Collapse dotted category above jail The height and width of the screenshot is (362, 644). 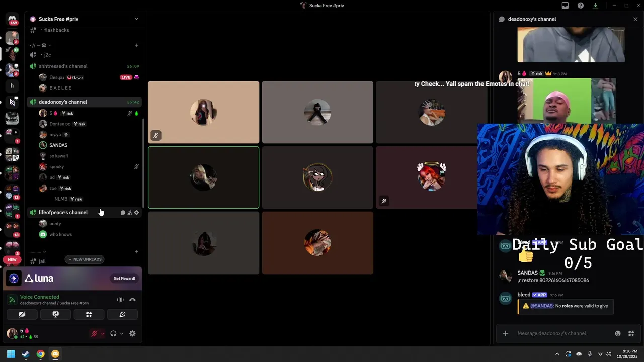[38, 251]
